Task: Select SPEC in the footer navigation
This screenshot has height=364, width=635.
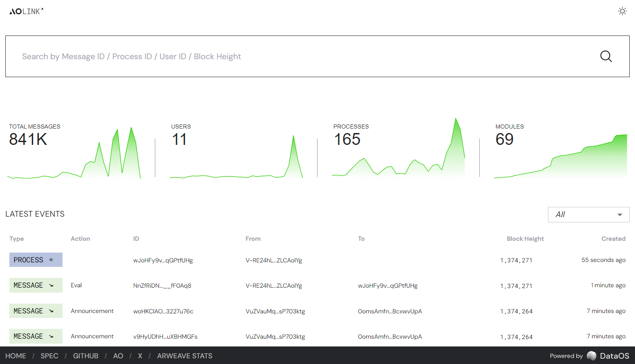Action: tap(49, 356)
